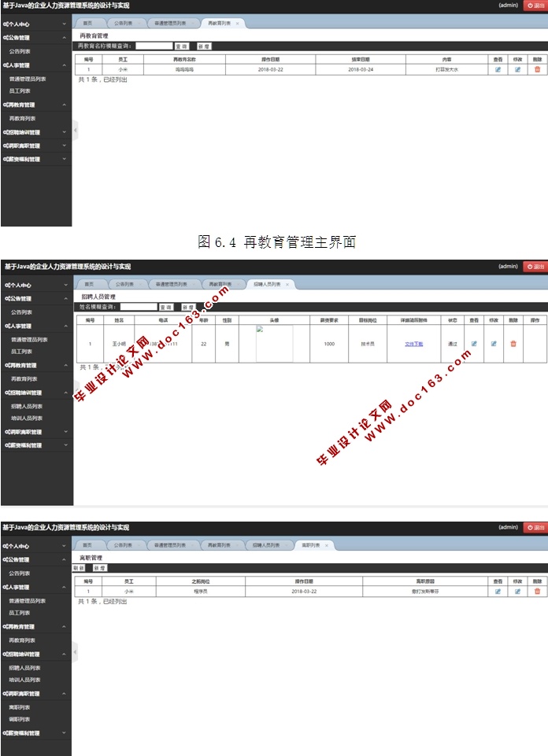Switch to 首页 tab on 离职管理 screen
This screenshot has width=548, height=756.
click(87, 545)
